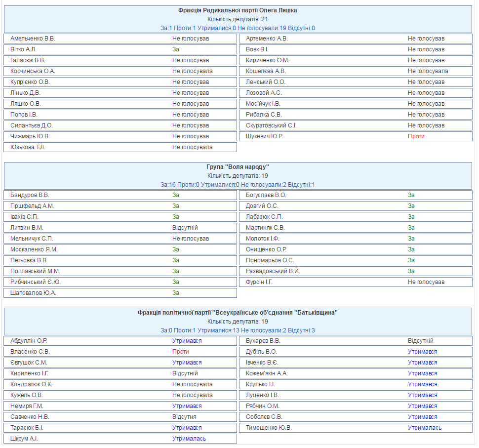This screenshot has height=448, width=479.
Task: Select the Батьківщина faction header title
Action: point(238,313)
